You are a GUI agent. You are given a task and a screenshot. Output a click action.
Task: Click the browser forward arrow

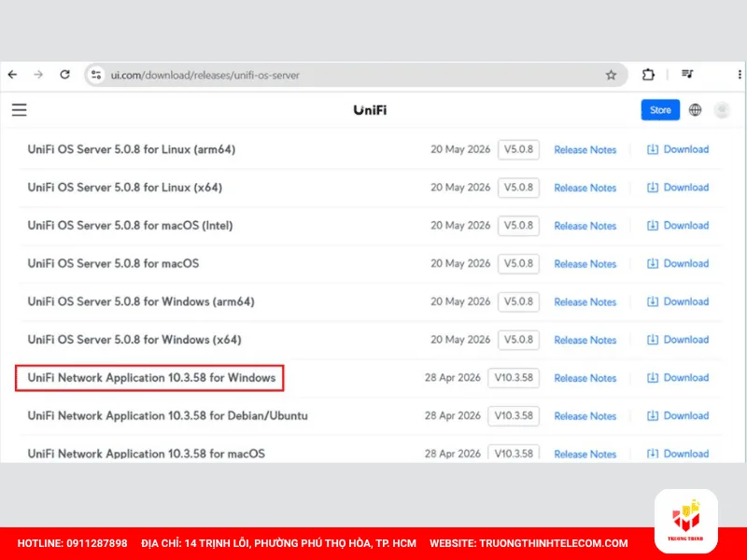coord(38,75)
